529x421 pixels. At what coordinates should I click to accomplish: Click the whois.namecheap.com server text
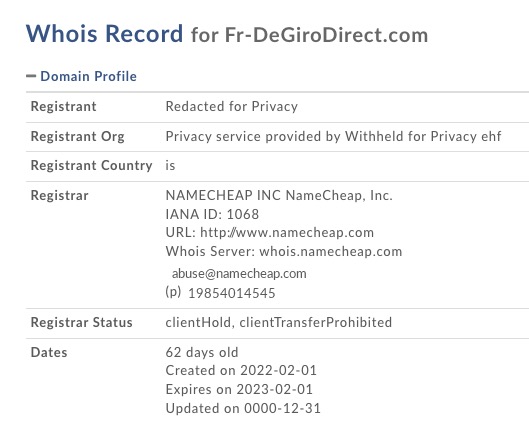pyautogui.click(x=331, y=252)
